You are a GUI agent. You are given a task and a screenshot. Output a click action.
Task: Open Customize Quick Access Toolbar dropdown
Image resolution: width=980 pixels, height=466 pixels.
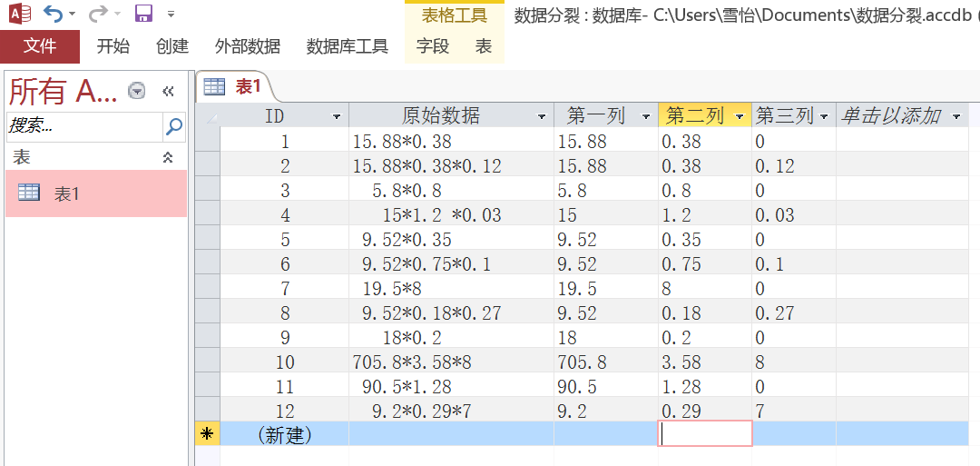[x=171, y=14]
